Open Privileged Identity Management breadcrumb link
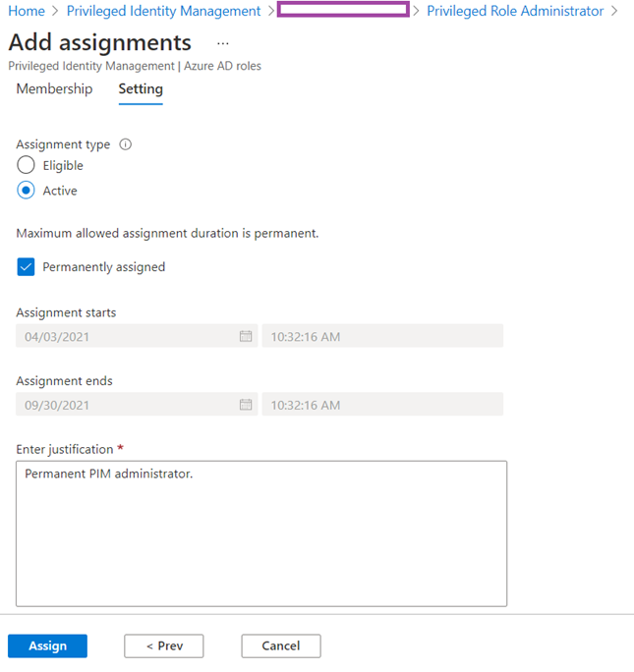Viewport: 634px width, 672px height. [163, 11]
